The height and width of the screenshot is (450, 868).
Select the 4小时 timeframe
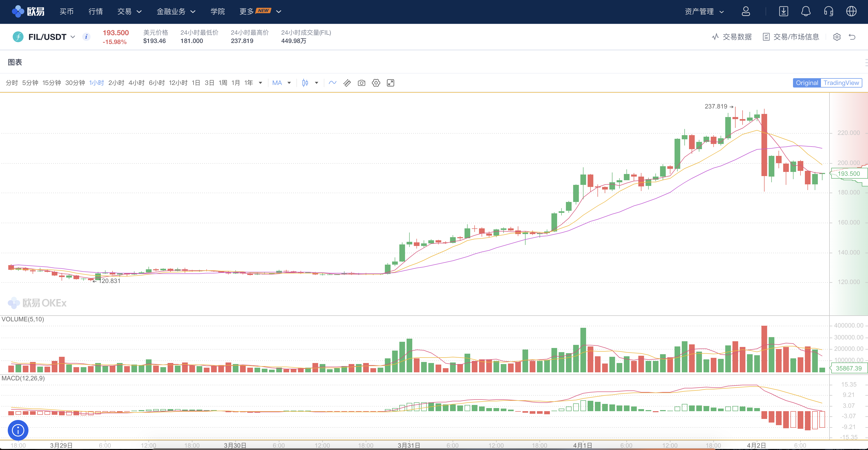tap(137, 83)
